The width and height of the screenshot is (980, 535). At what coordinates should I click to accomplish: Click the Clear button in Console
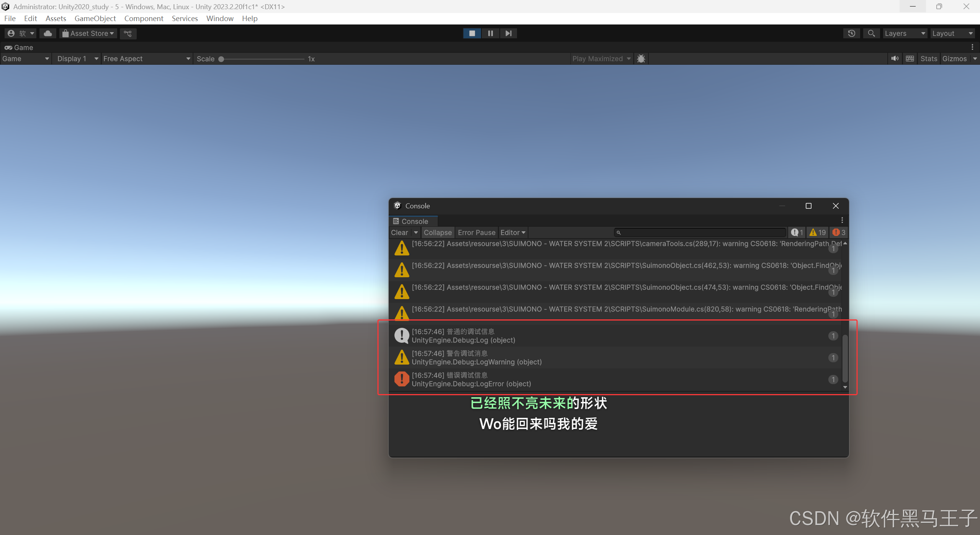pyautogui.click(x=400, y=232)
